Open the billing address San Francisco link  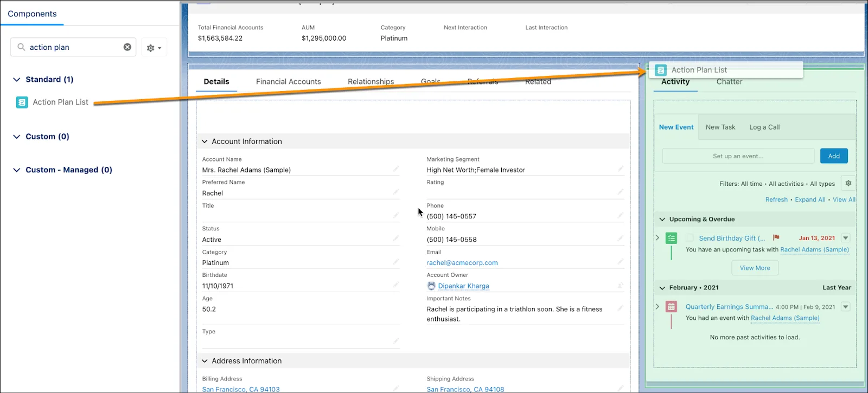point(241,389)
